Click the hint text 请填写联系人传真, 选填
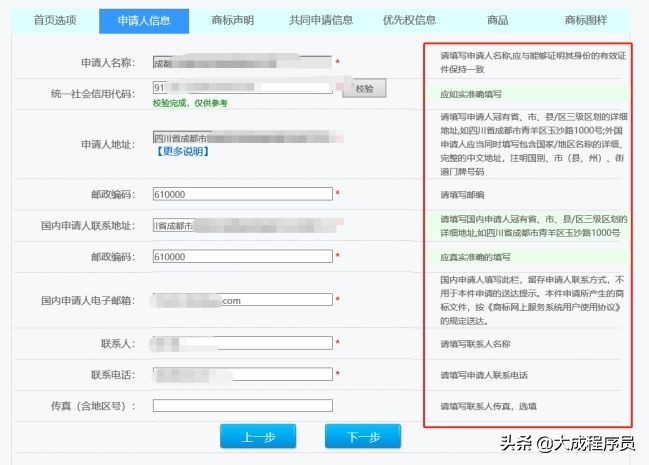The image size is (649, 465). [488, 406]
